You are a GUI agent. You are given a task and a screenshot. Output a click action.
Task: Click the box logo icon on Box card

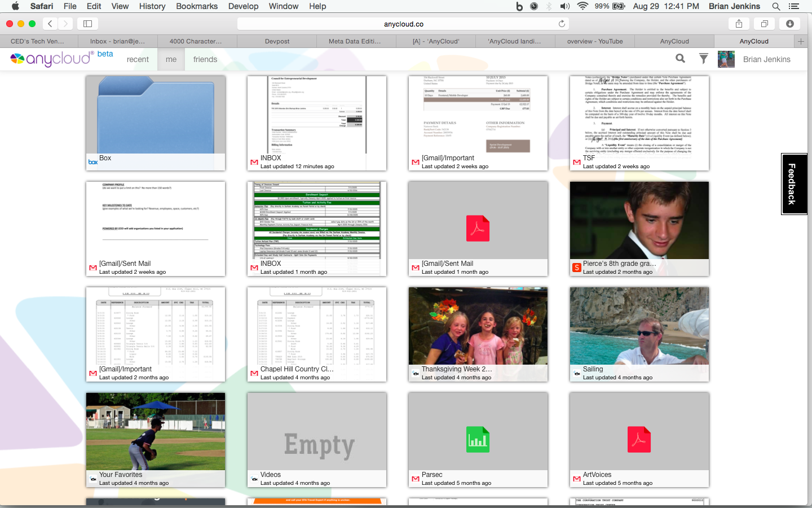pos(93,162)
